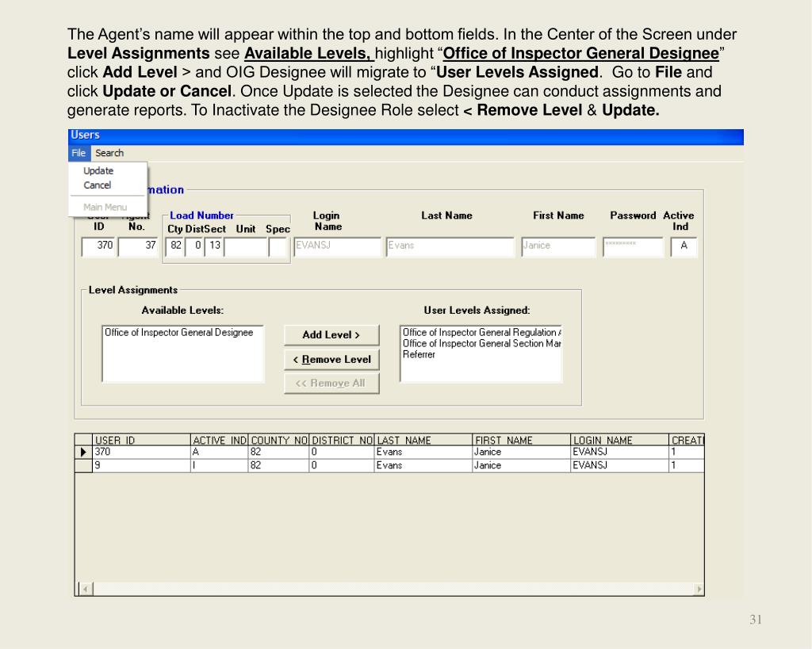This screenshot has height=649, width=812.
Task: Select Office of Inspector General Regulation level
Action: click(x=481, y=332)
